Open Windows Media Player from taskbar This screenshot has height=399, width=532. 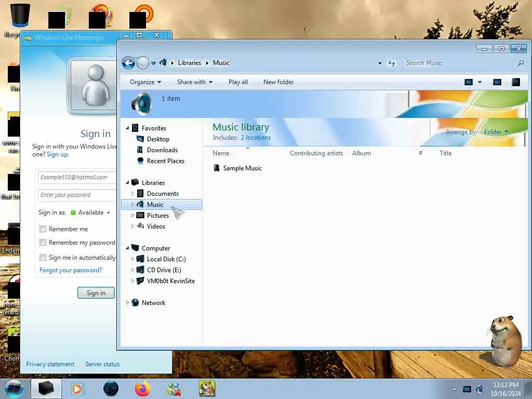point(78,389)
